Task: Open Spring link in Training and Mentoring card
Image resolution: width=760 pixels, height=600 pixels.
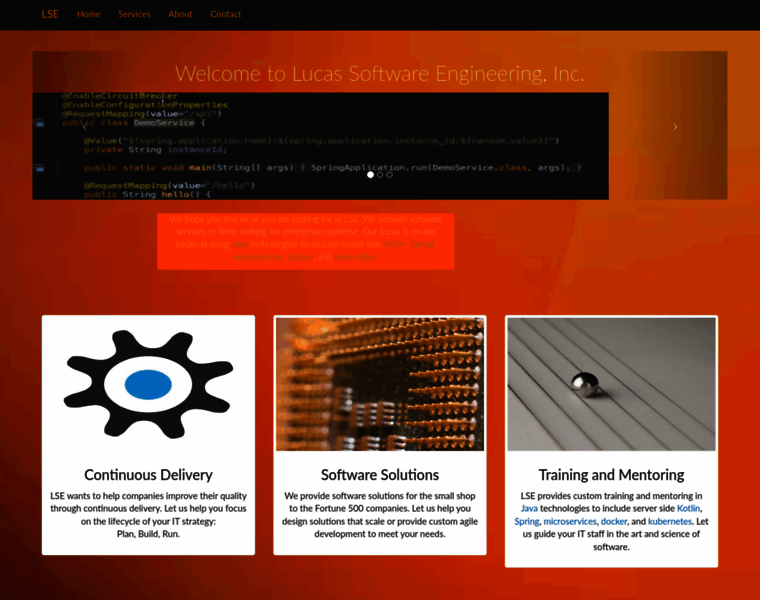Action: pyautogui.click(x=526, y=521)
